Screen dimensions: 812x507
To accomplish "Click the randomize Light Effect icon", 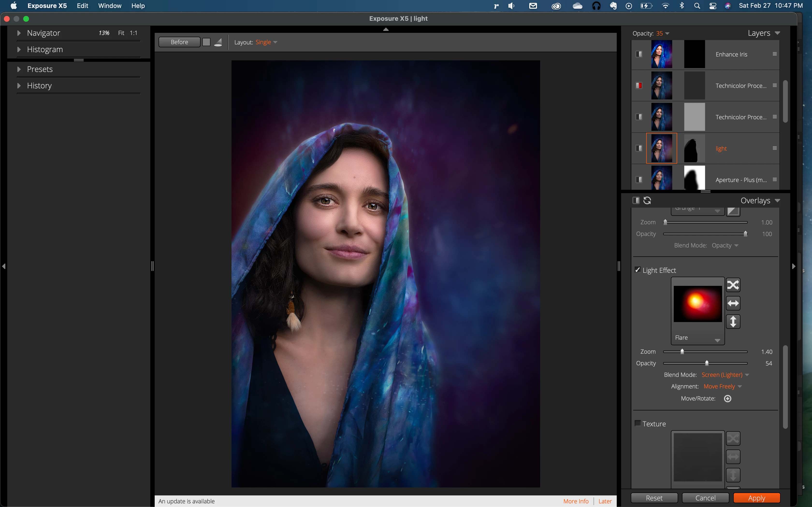I will tap(733, 285).
